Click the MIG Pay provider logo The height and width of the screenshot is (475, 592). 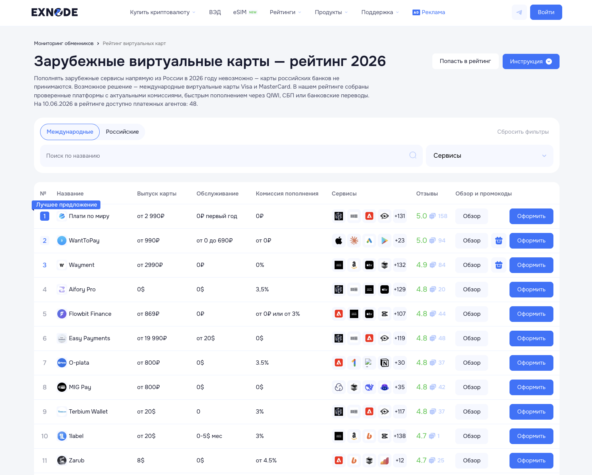pyautogui.click(x=62, y=387)
